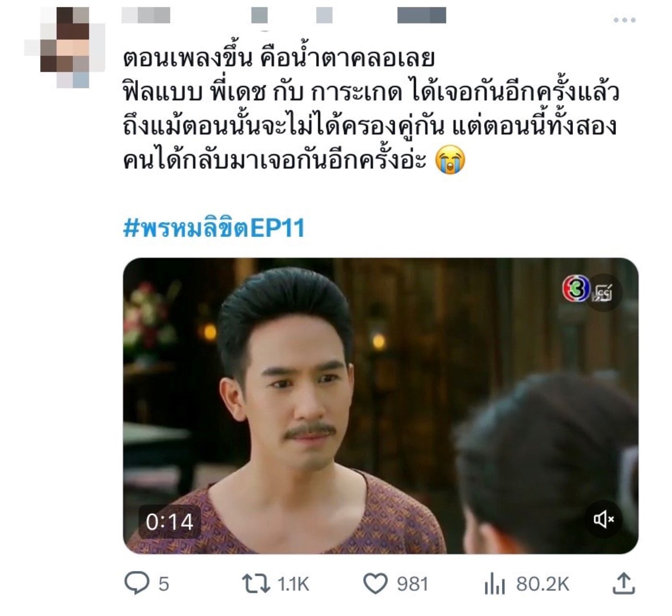Click the blurred timestamp beside the handle

(421, 15)
